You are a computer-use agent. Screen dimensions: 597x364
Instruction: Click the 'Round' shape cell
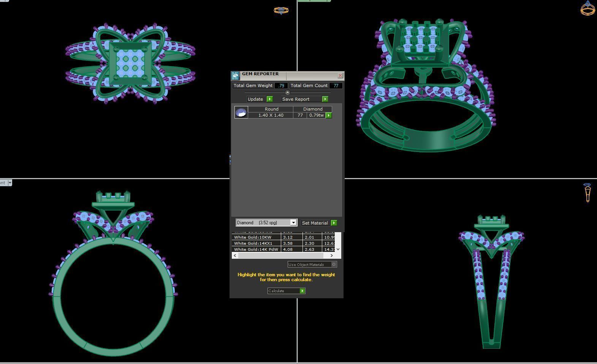[x=271, y=109]
